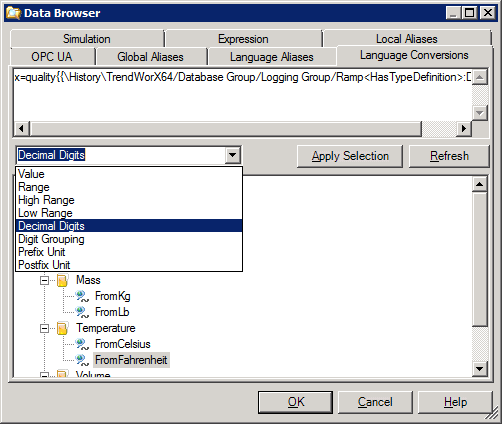Collapse the Temperature tree node
This screenshot has width=502, height=424.
point(44,329)
